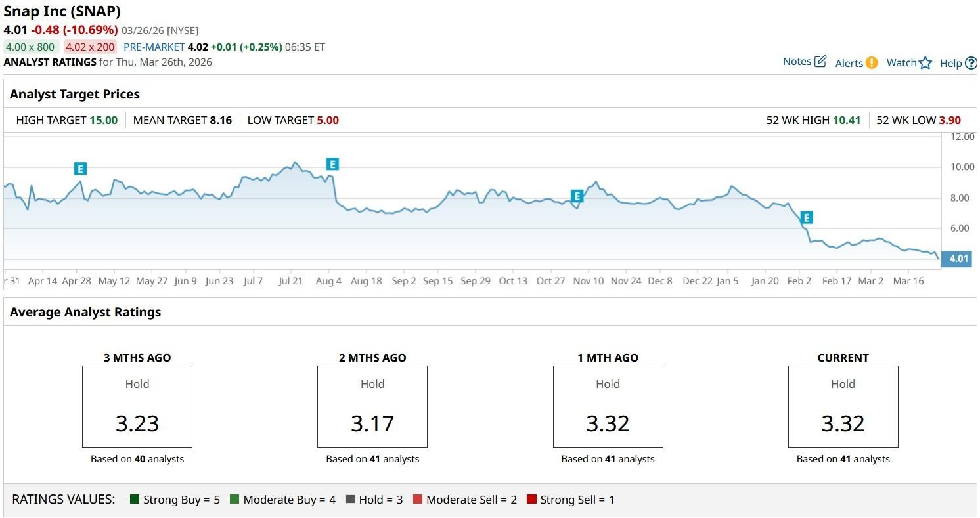This screenshot has width=980, height=518.
Task: Click the -0.48 (-10.69%) price change
Action: point(74,30)
